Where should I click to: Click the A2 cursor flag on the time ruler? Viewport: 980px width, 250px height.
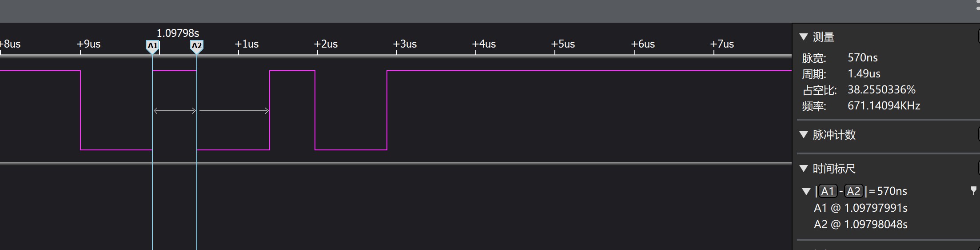click(197, 46)
